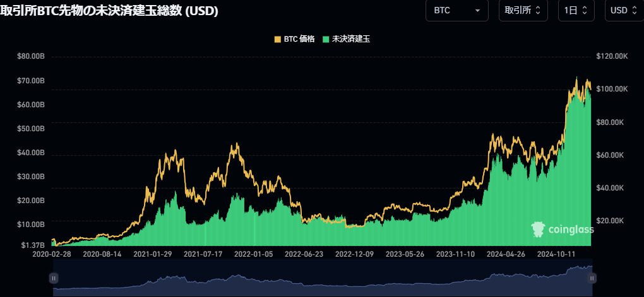This screenshot has width=644, height=297.
Task: Click the yellow BTC 価格 legend swatch
Action: click(278, 39)
